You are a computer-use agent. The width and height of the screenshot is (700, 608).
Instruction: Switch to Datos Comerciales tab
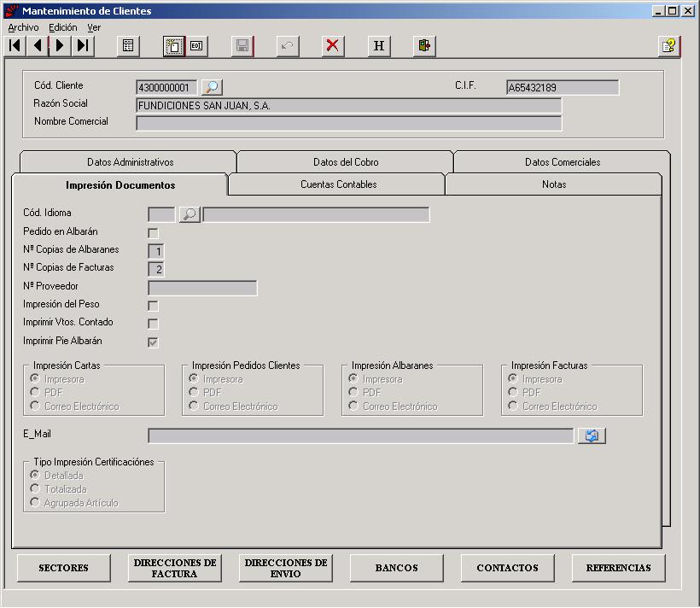pyautogui.click(x=563, y=161)
